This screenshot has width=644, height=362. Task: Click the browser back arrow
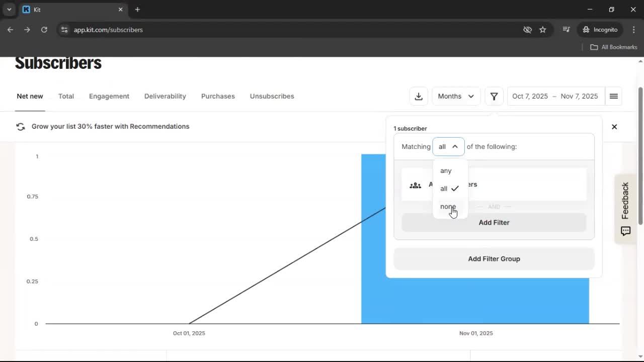[10, 30]
